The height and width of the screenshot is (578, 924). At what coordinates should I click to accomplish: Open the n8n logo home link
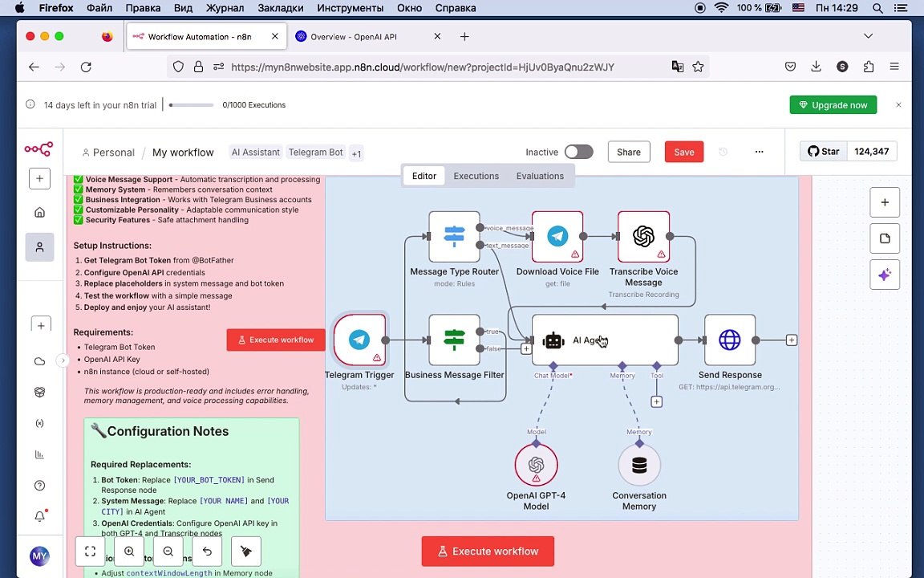pyautogui.click(x=38, y=149)
